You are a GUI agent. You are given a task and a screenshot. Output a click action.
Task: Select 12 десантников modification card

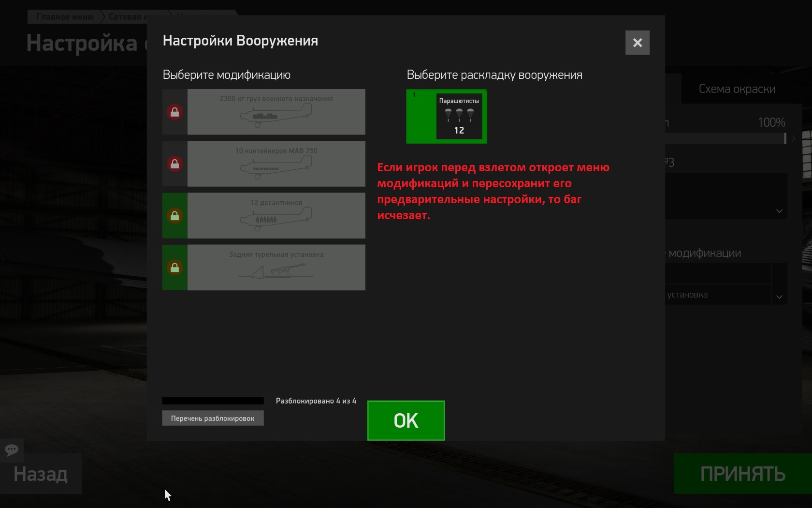click(x=276, y=215)
